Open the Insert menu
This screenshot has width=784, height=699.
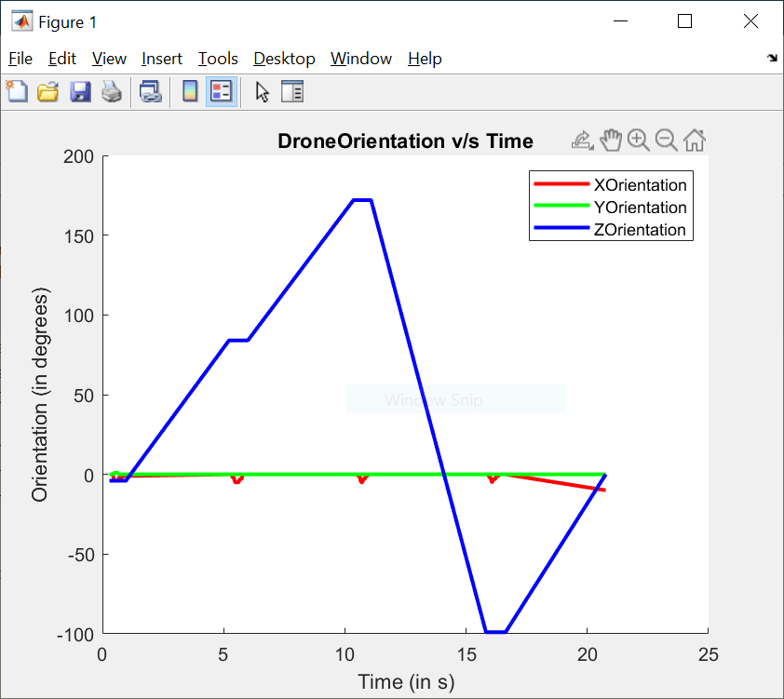(x=162, y=58)
